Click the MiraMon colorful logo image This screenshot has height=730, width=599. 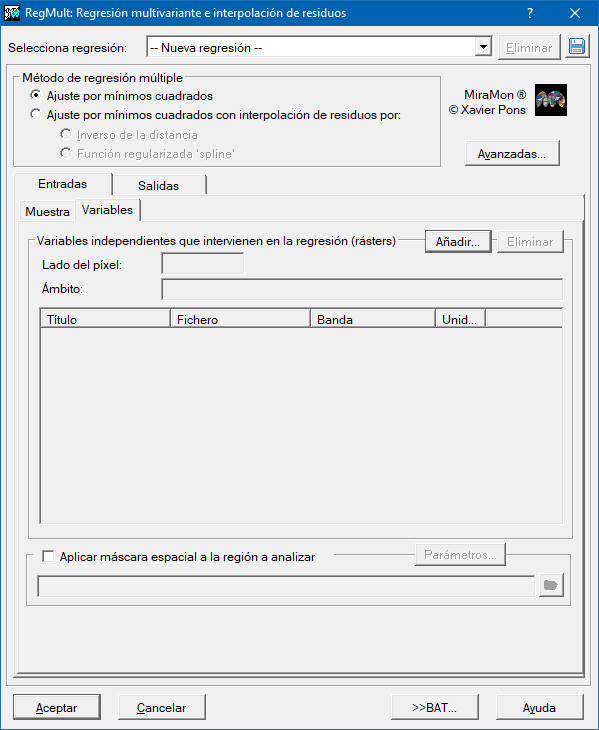click(551, 100)
